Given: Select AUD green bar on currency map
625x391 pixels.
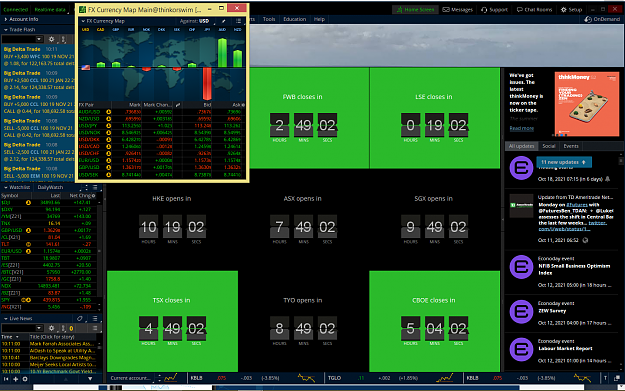Looking at the screenshot, I should (222, 53).
